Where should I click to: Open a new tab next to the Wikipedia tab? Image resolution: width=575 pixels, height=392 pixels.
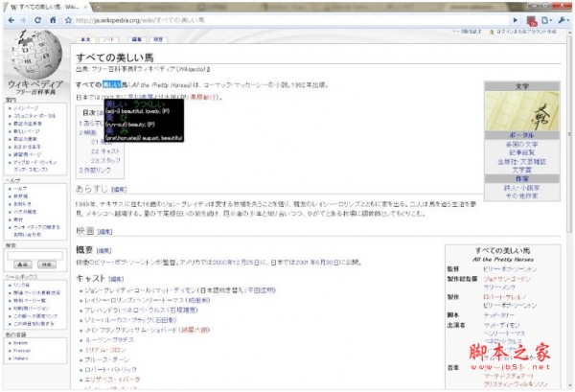coord(98,7)
